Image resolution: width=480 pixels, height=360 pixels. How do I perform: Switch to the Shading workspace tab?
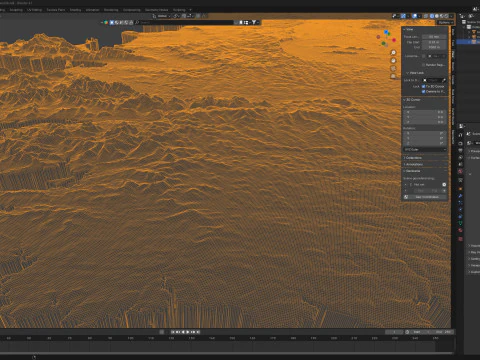pos(75,10)
